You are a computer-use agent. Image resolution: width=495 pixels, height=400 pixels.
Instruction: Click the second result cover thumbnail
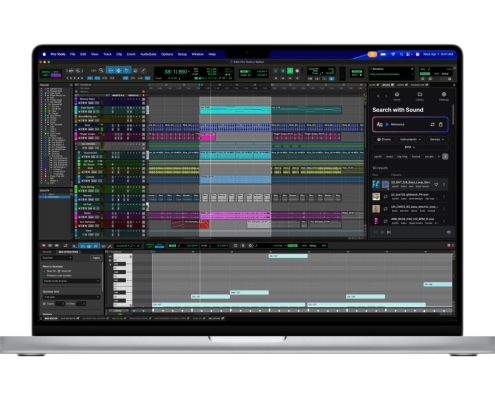(376, 196)
